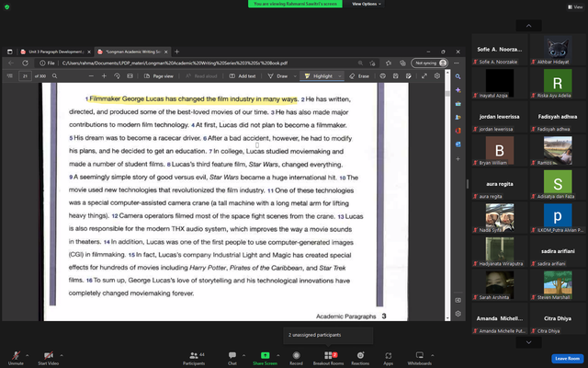Open audio options arrow next to Unmute
The width and height of the screenshot is (588, 368).
(27, 355)
